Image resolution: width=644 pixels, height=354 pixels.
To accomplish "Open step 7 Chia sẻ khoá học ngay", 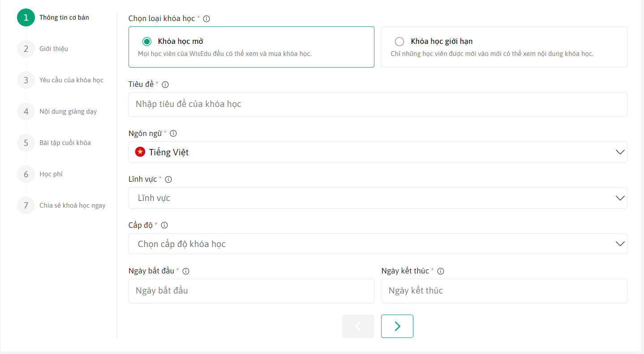I will click(x=72, y=205).
